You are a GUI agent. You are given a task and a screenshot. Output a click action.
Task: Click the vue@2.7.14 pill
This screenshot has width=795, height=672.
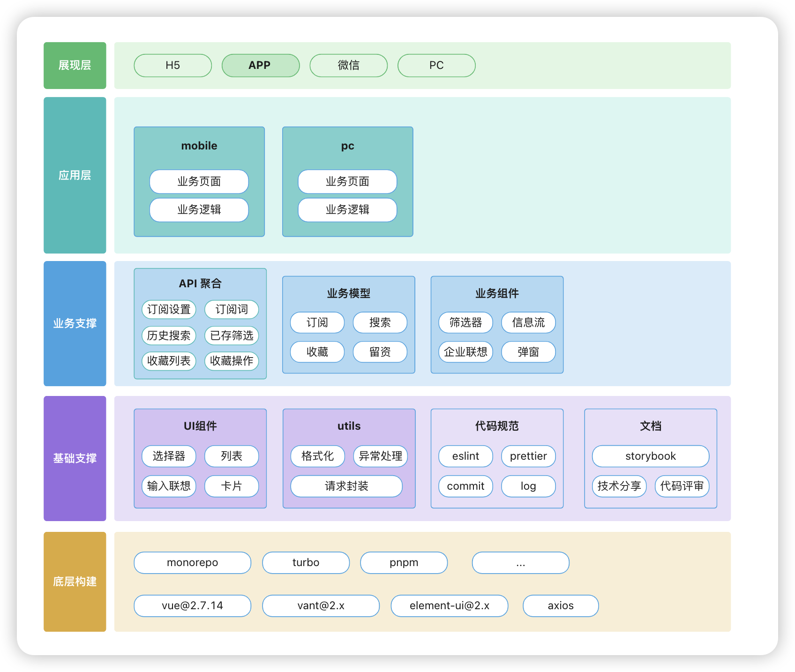coord(192,605)
